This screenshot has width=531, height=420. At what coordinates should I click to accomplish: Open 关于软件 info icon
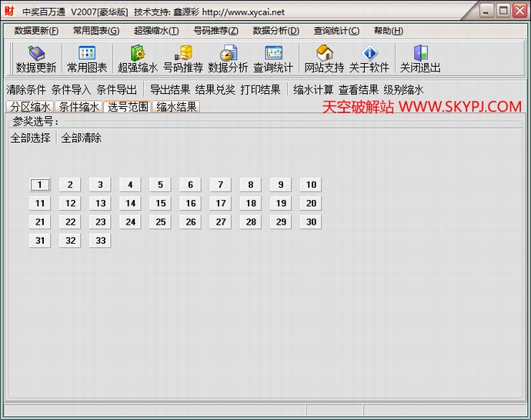tap(369, 54)
